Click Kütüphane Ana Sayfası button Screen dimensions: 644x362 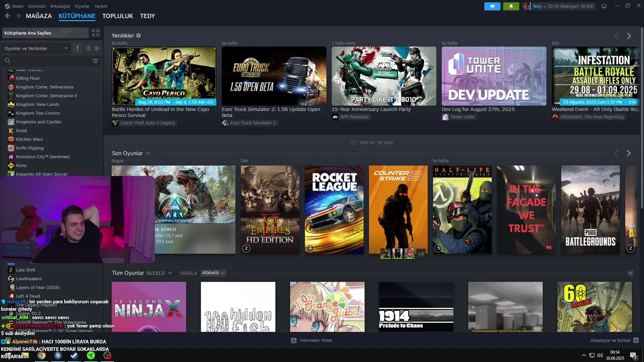coord(45,33)
